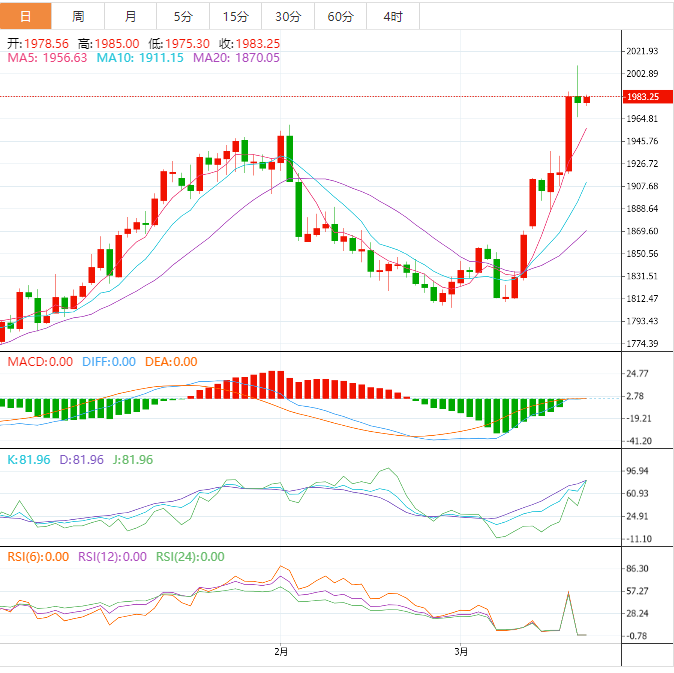674x673 pixels.
Task: Click the MA20: 1870.05 indicator label
Action: [236, 58]
